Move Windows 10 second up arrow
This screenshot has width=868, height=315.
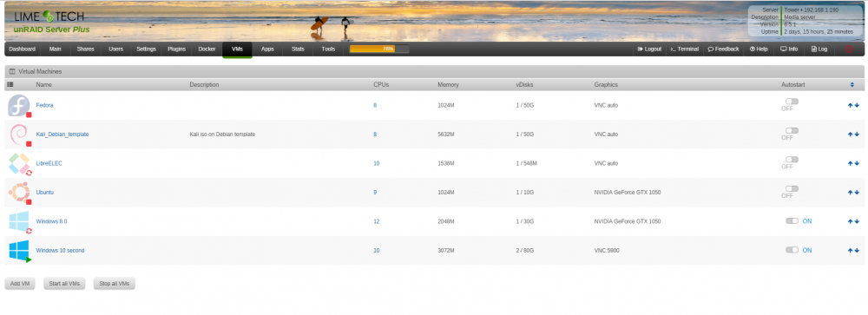click(851, 250)
